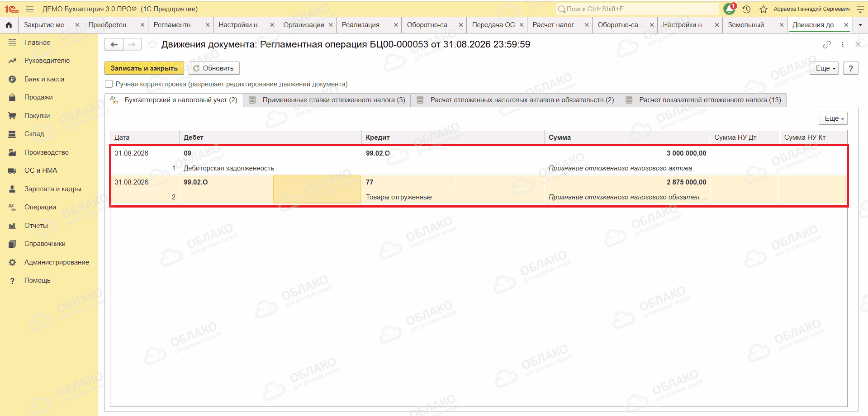This screenshot has height=416, width=868.
Task: Close the Приобретение tab
Action: 142,25
